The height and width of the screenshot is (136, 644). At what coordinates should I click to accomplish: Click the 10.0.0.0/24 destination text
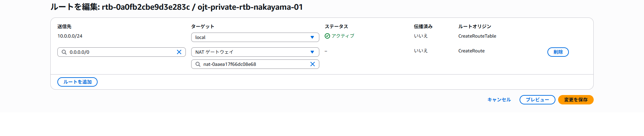(x=70, y=36)
